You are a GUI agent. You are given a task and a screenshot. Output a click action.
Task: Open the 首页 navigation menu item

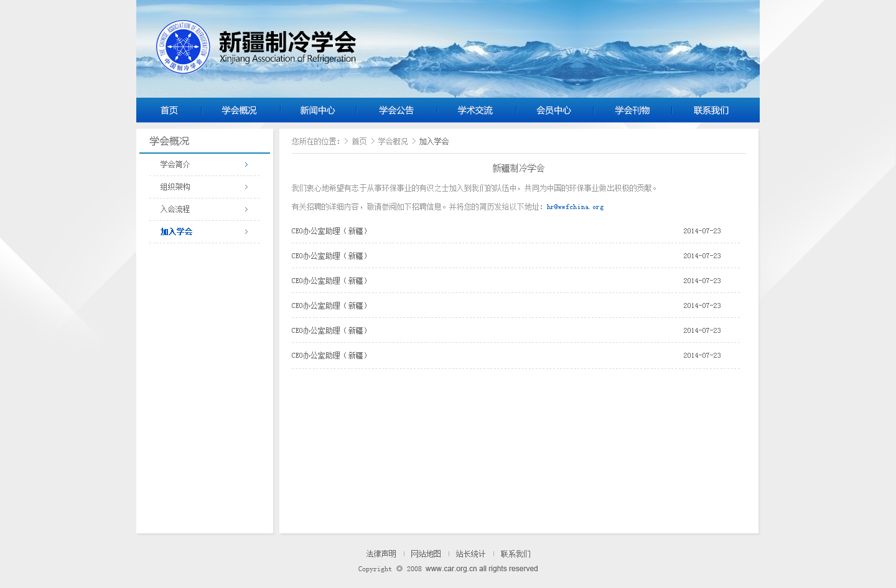point(169,110)
